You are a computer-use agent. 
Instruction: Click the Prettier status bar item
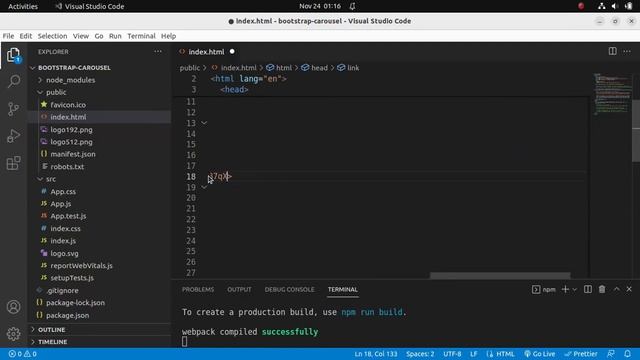click(581, 354)
